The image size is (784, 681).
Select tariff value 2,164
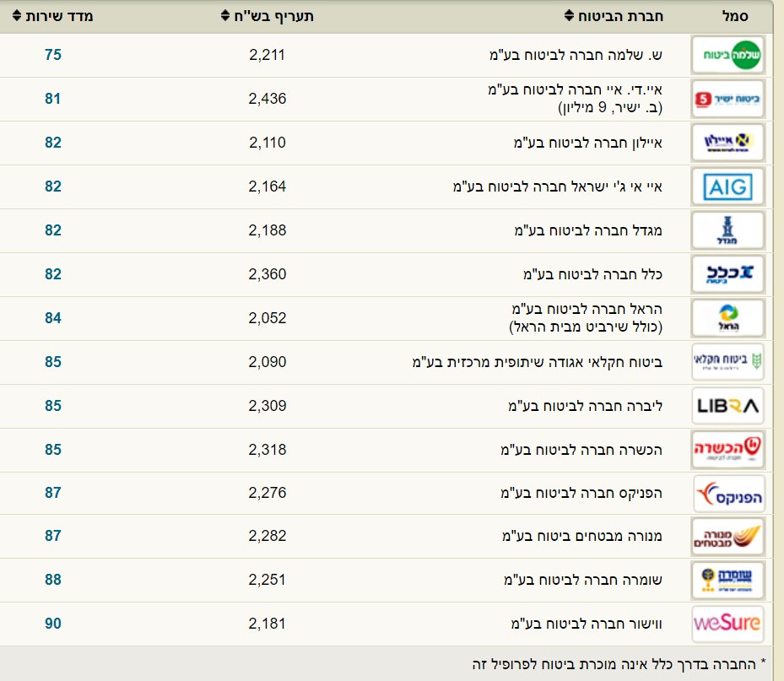pos(267,186)
